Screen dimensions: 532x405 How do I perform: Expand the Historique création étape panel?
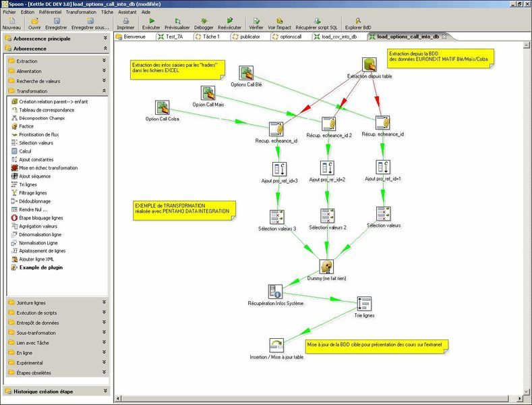click(105, 391)
